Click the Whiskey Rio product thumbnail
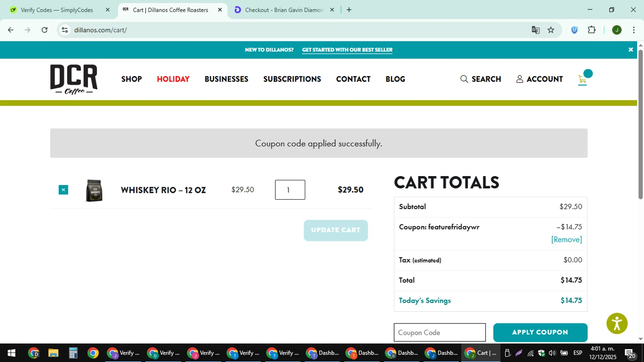Viewport: 644px width, 362px height. tap(94, 190)
